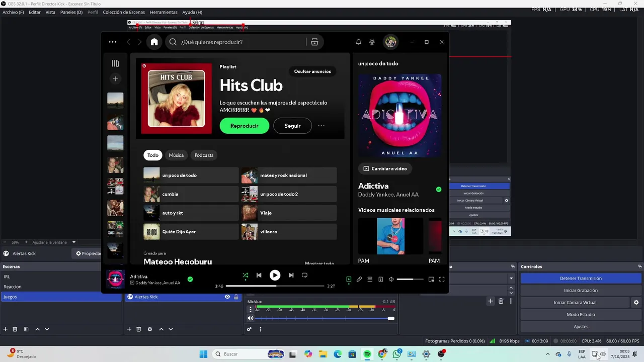Viewport: 644px width, 362px height.
Task: Open connect to a device icon
Action: point(380,279)
